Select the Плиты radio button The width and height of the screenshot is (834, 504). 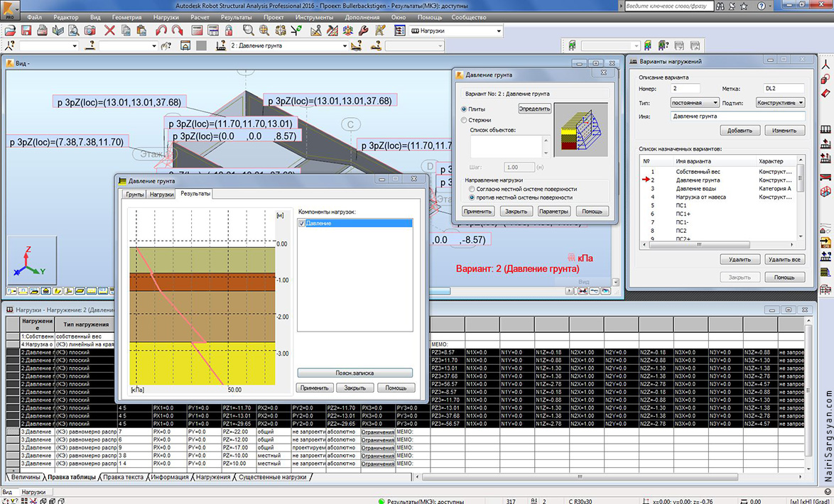464,109
